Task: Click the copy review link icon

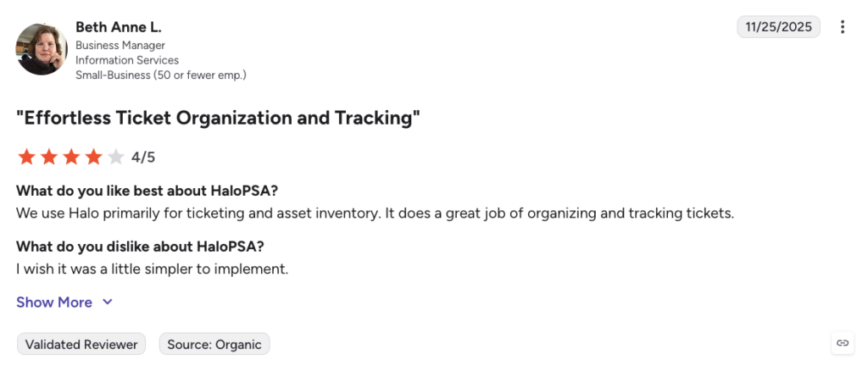Action: tap(842, 343)
